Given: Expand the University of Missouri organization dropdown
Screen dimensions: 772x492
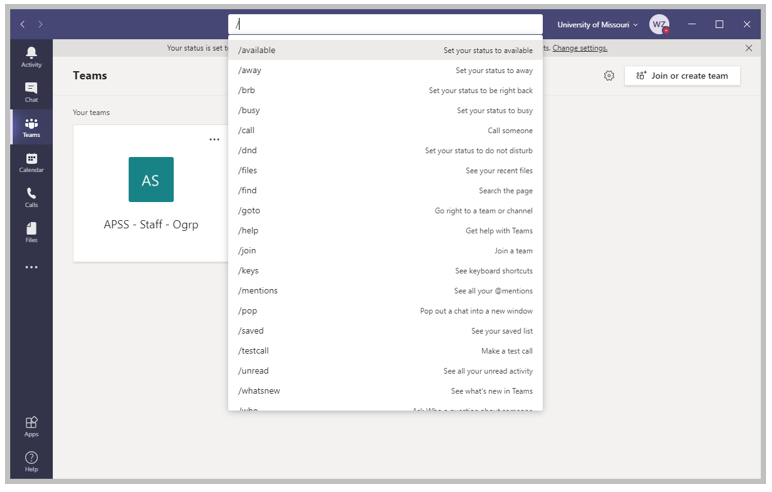Looking at the screenshot, I should [x=597, y=25].
